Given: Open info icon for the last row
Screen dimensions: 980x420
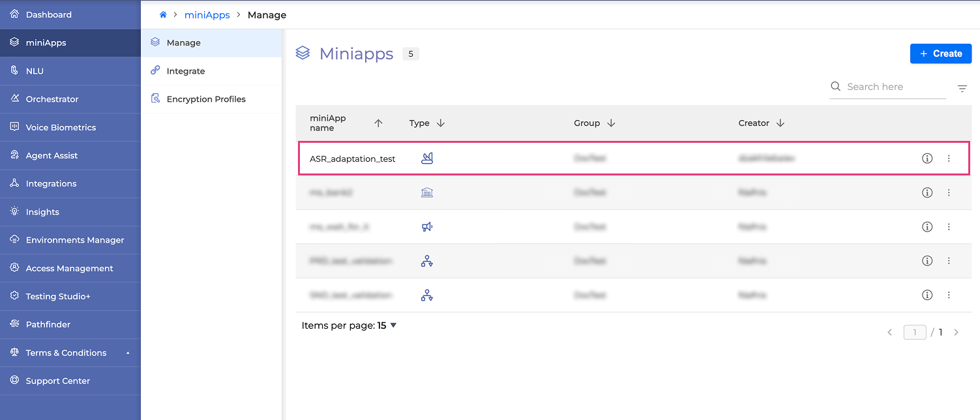Looking at the screenshot, I should (927, 295).
